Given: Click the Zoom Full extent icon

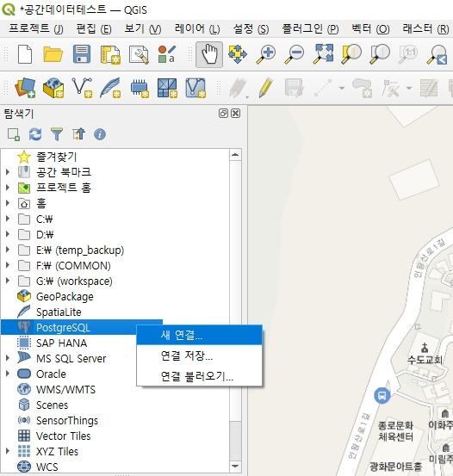Looking at the screenshot, I should coord(323,54).
